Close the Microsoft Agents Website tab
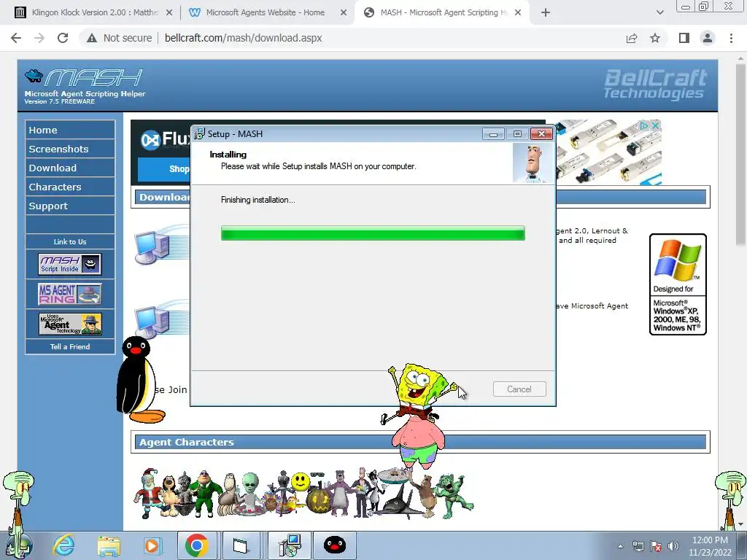 coord(344,12)
